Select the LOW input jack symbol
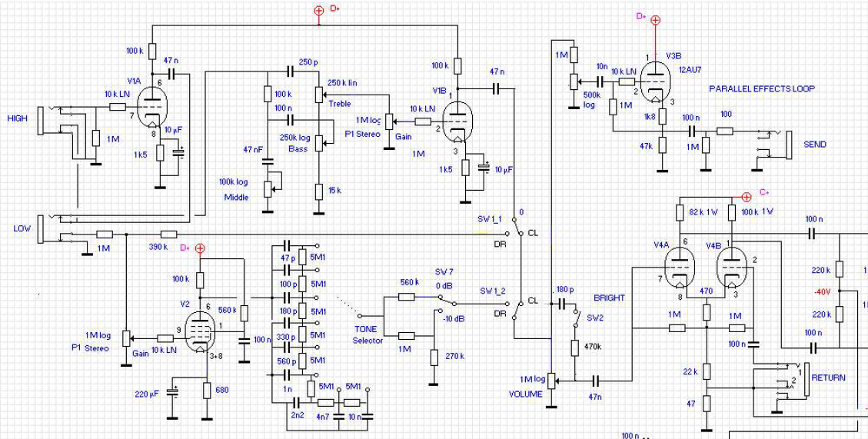This screenshot has width=868, height=439. [41, 228]
